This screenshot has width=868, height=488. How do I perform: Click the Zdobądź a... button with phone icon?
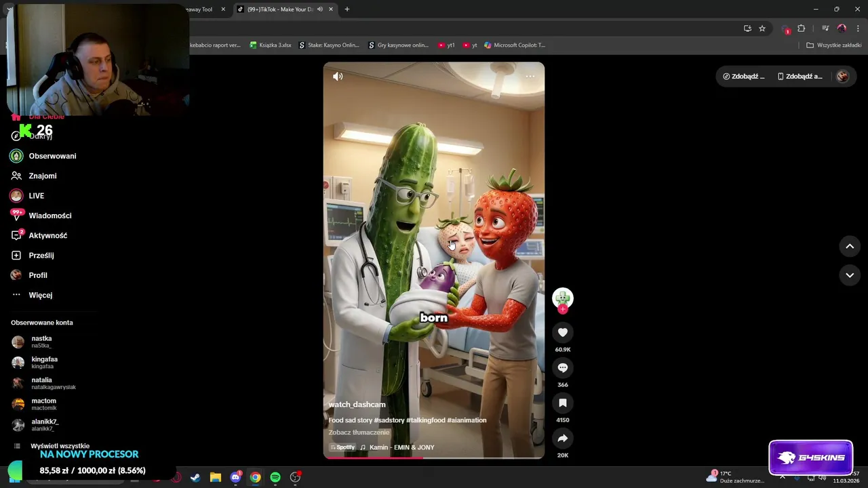(x=800, y=77)
